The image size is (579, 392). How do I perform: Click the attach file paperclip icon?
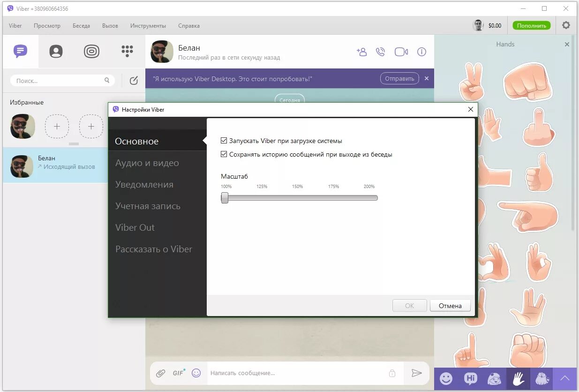coord(161,373)
